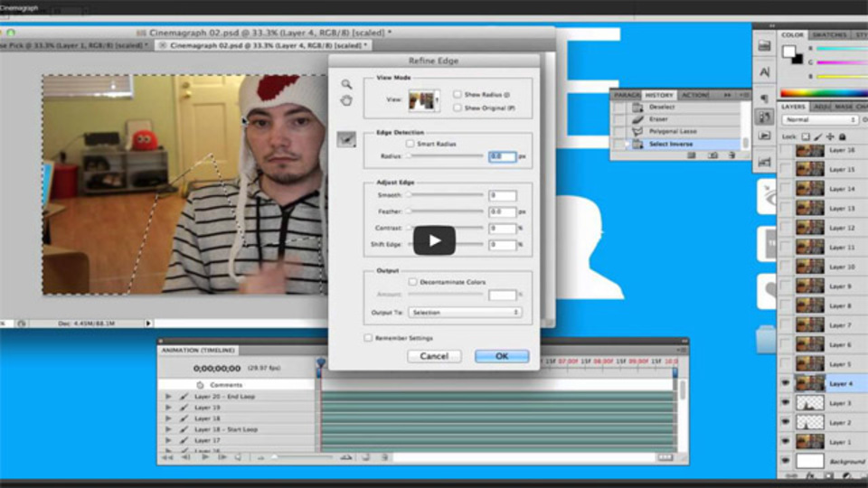This screenshot has width=868, height=488.
Task: Switch to the Paragraph tab
Action: click(626, 95)
